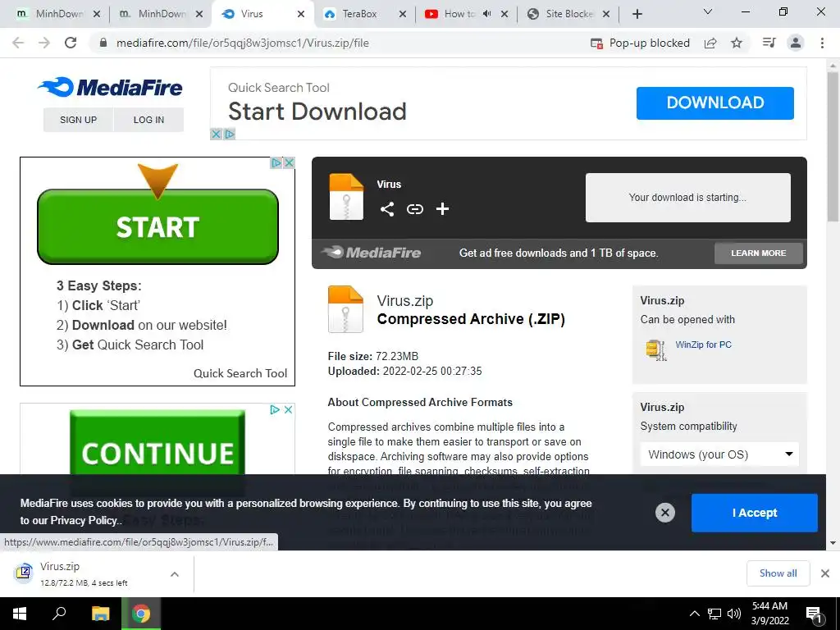840x630 pixels.
Task: Click the blue DOWNLOAD ad button
Action: 714,103
